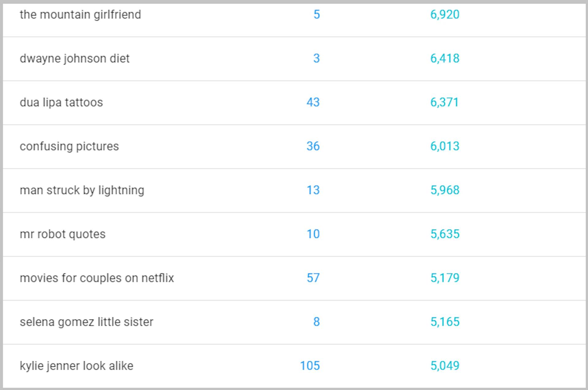Open the 6,371 volume figure
The height and width of the screenshot is (390, 588).
pyautogui.click(x=444, y=102)
